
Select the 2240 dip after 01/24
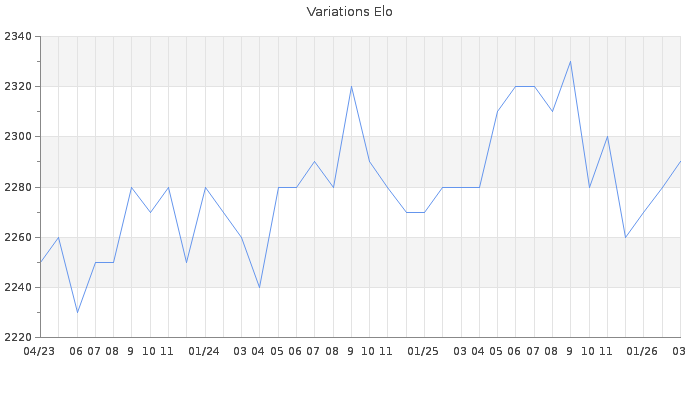(260, 287)
